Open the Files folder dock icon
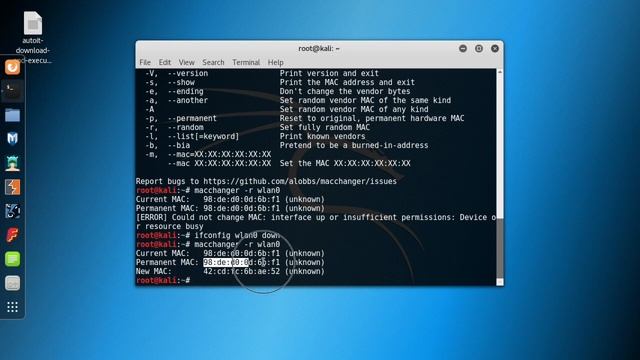 click(x=12, y=115)
